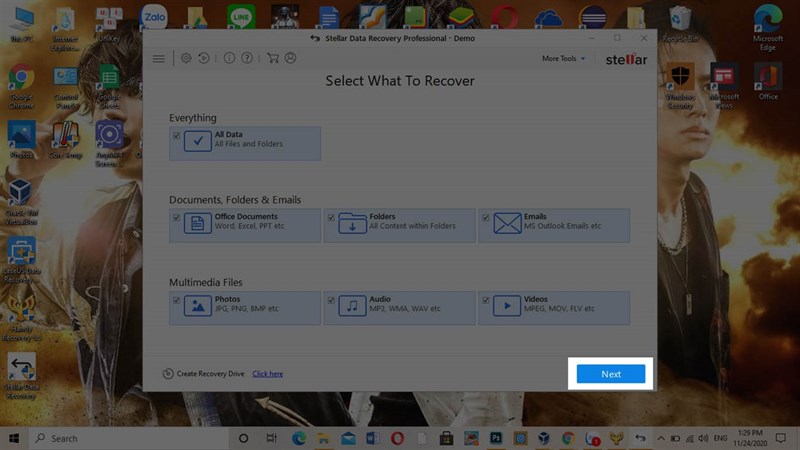
Task: Open the information icon in toolbar
Action: tap(229, 58)
